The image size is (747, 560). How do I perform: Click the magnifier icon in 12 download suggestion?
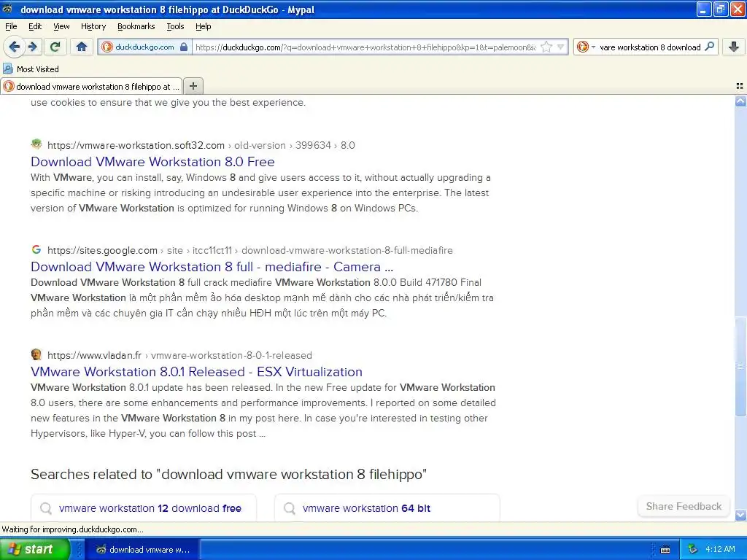46,508
